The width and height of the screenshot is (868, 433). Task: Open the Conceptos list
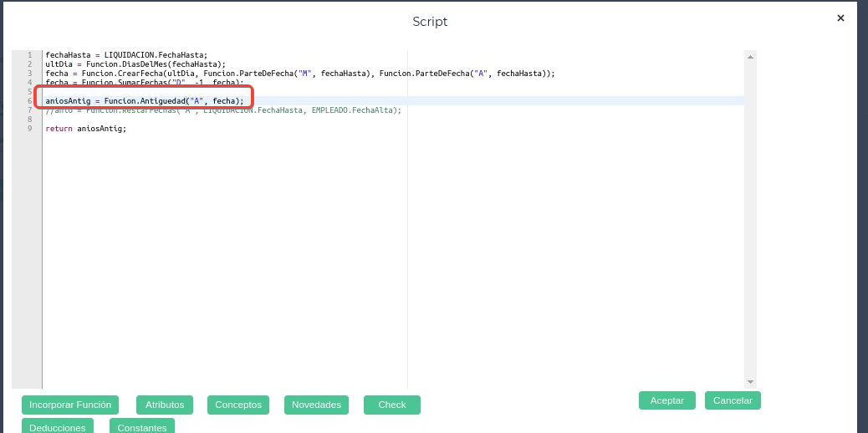pos(238,405)
